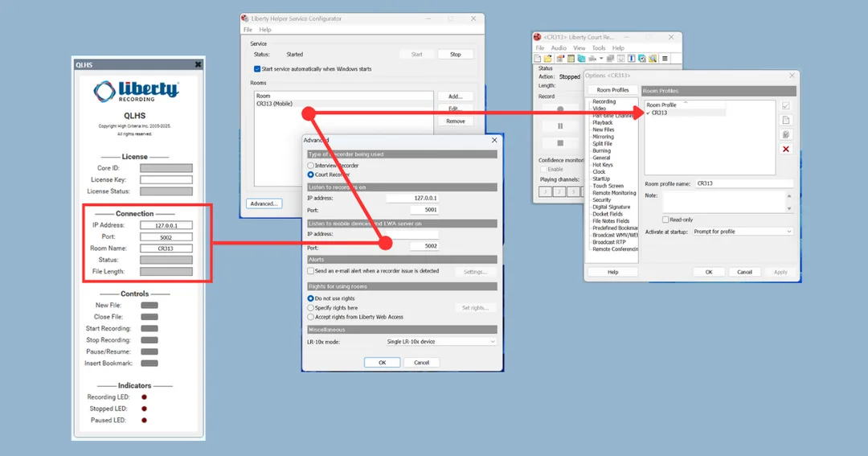Click the blue letter I toolbar icon
Viewport: 868px width, 456px height.
click(631, 58)
